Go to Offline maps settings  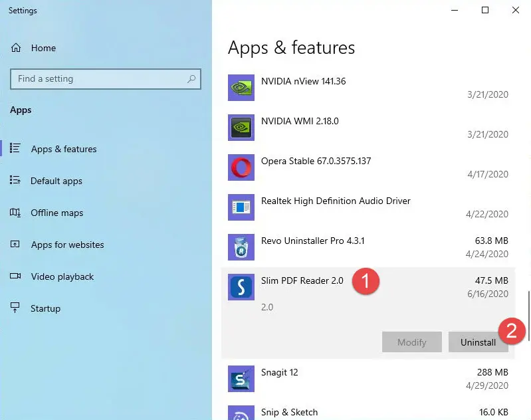[x=57, y=213]
